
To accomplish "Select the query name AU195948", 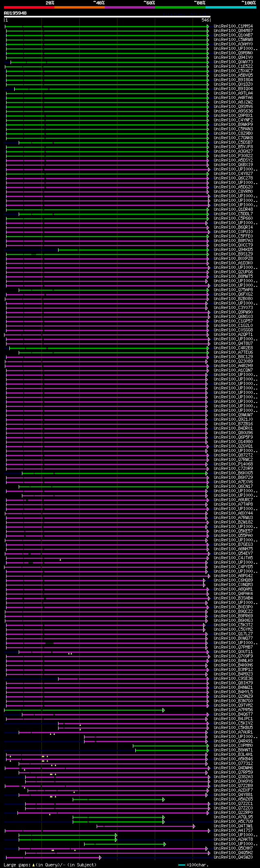I will point(15,13).
